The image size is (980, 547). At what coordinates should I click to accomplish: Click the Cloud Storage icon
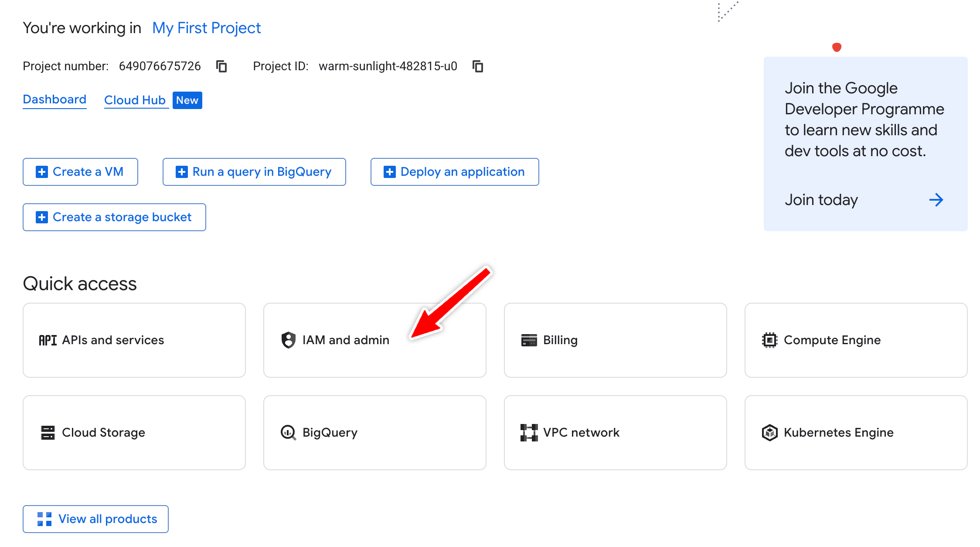click(x=48, y=432)
